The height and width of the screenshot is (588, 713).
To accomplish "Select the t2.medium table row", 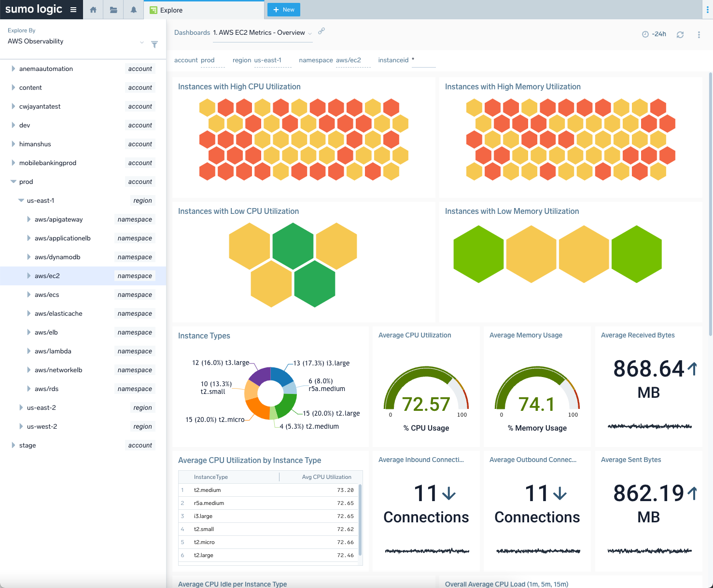I will click(x=268, y=490).
